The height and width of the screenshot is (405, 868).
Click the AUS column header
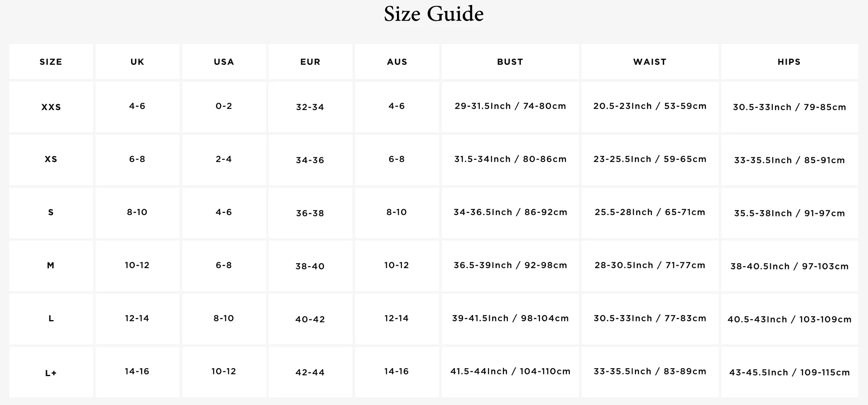point(397,62)
